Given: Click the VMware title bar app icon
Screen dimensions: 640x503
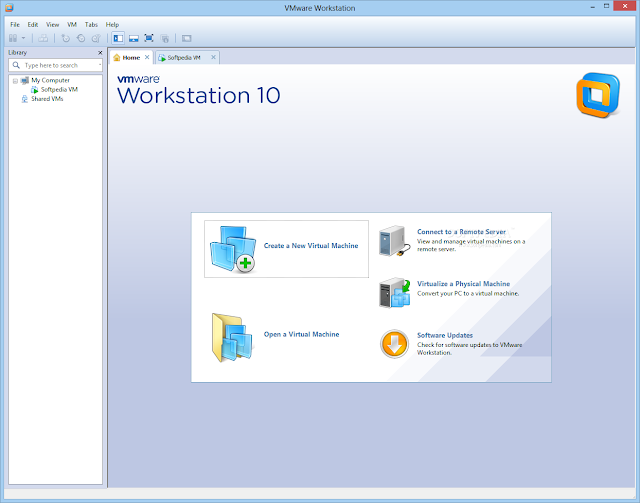Looking at the screenshot, I should [x=9, y=8].
